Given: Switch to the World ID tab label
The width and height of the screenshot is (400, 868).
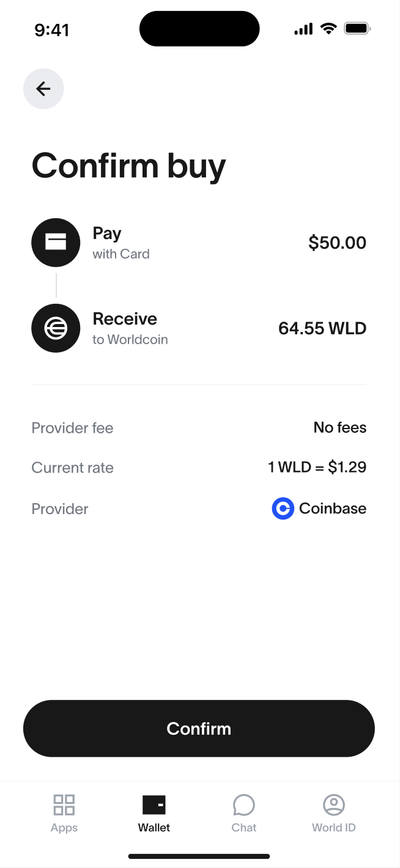Looking at the screenshot, I should tap(334, 828).
